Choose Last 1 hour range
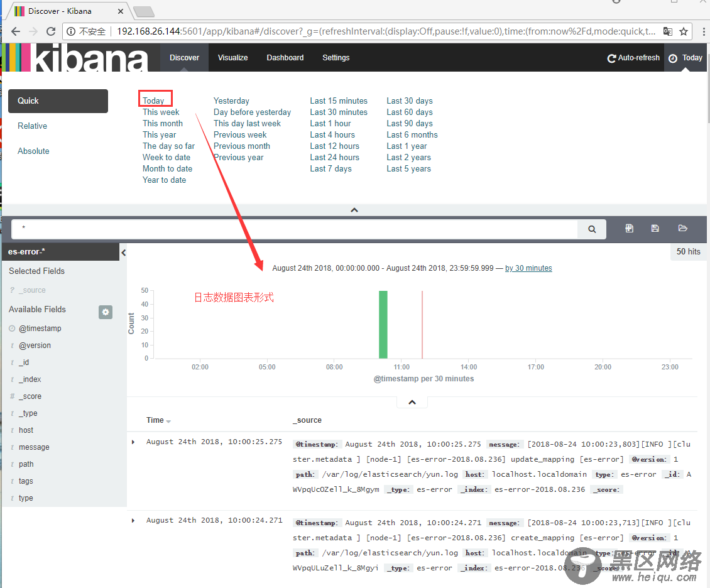 [x=330, y=123]
